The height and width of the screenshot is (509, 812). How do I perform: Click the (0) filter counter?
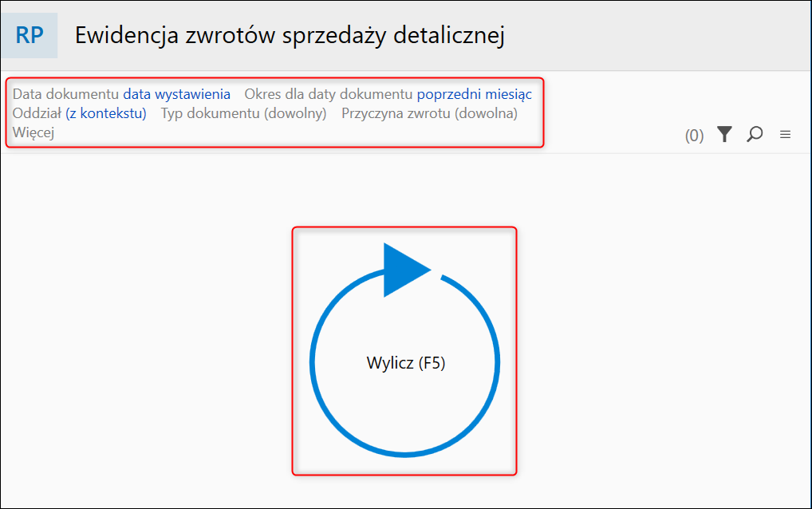click(x=694, y=136)
